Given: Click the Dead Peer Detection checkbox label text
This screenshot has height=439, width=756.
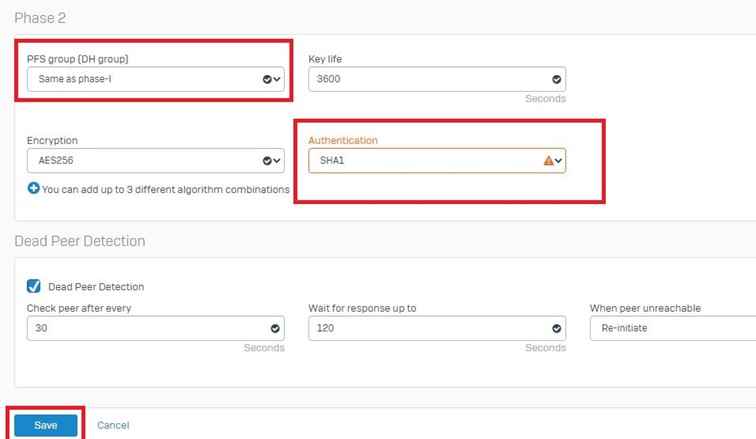Looking at the screenshot, I should click(96, 287).
